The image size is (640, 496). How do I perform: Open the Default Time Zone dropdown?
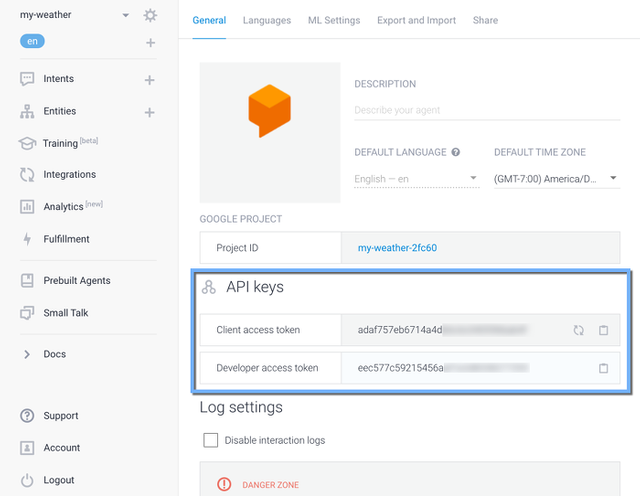(x=557, y=179)
